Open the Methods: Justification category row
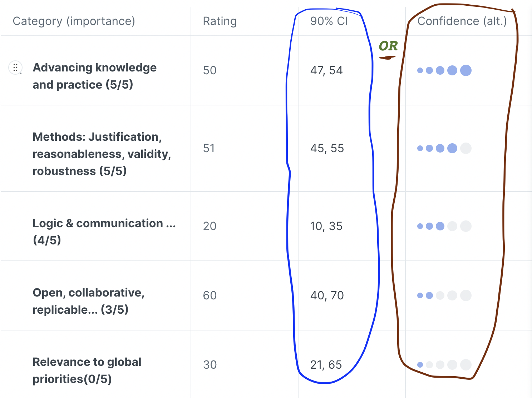 click(102, 154)
